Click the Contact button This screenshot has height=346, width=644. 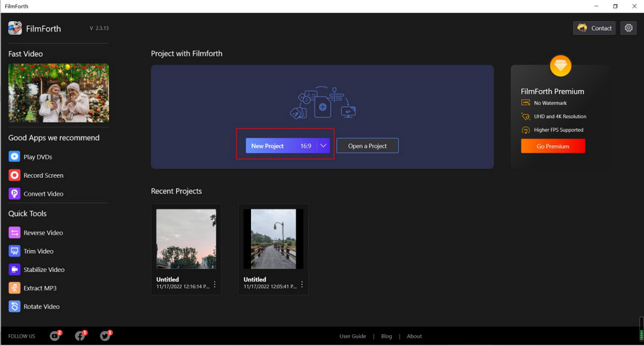pyautogui.click(x=594, y=28)
